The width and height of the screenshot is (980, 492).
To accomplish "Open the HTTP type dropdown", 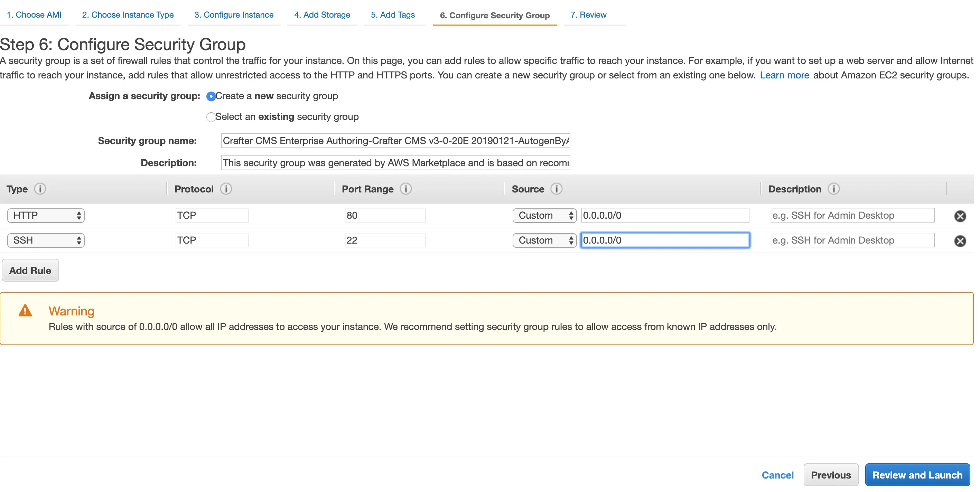I will click(x=46, y=216).
